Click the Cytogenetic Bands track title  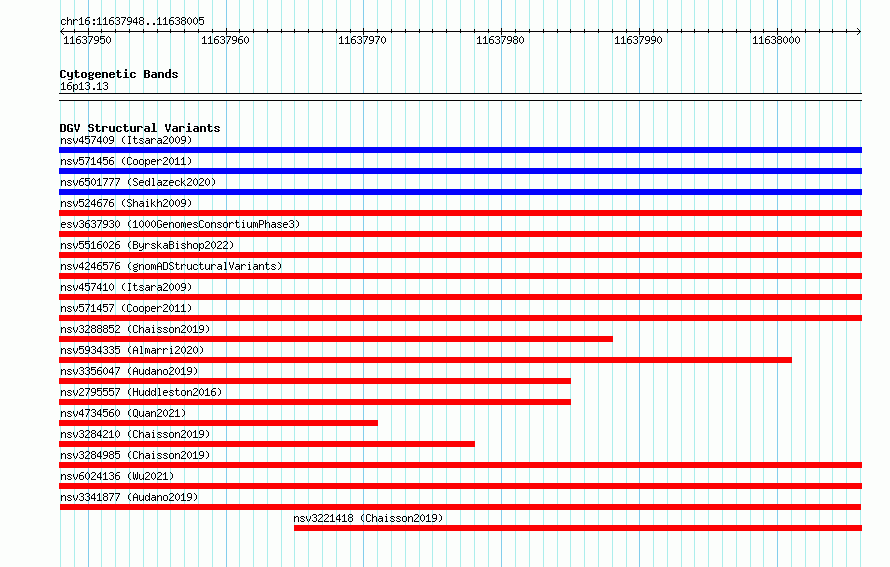click(119, 74)
